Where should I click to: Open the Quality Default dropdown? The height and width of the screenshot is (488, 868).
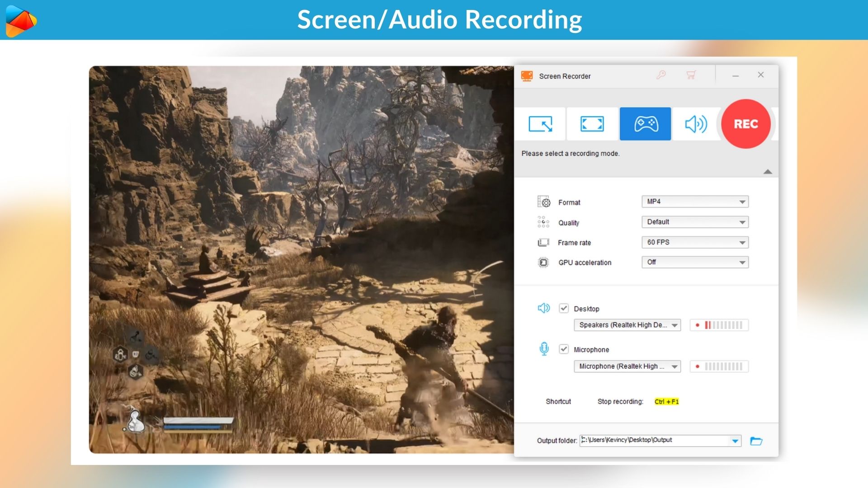[x=694, y=222]
